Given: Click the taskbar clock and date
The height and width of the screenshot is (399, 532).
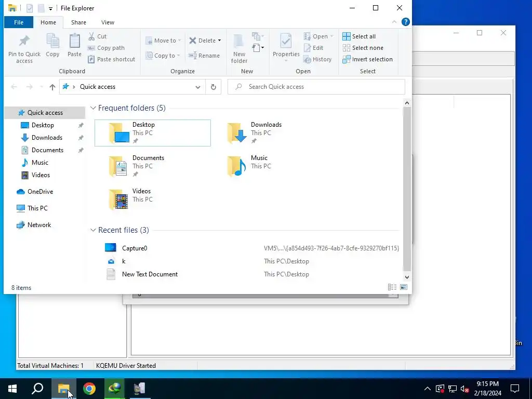Looking at the screenshot, I should tap(487, 389).
